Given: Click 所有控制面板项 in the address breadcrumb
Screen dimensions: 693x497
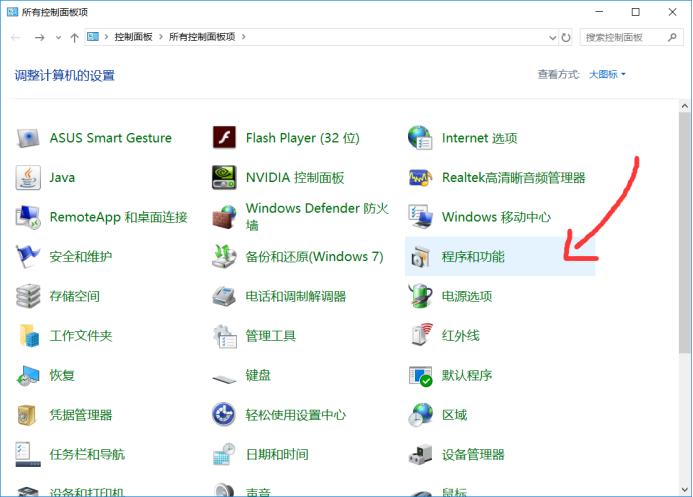Looking at the screenshot, I should [202, 37].
